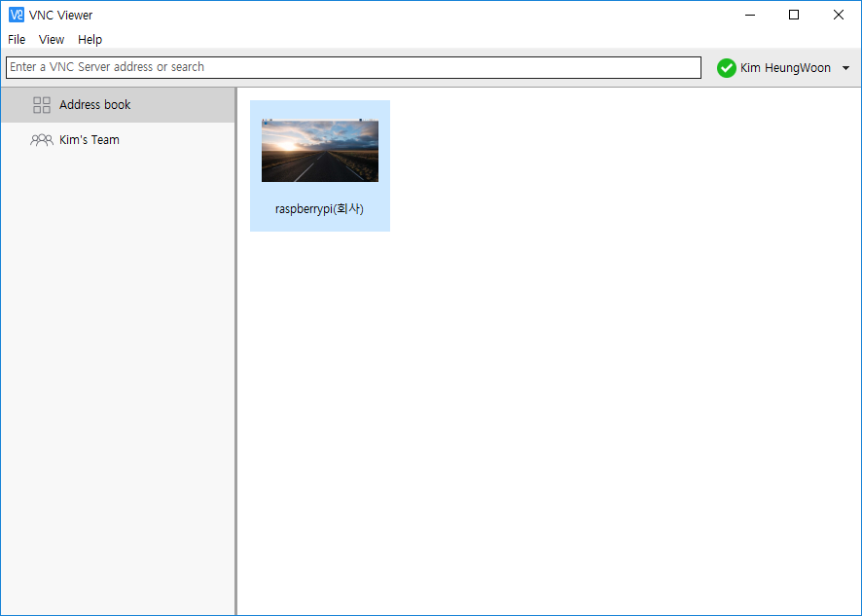Click the green signed-in checkmark icon

coord(726,68)
